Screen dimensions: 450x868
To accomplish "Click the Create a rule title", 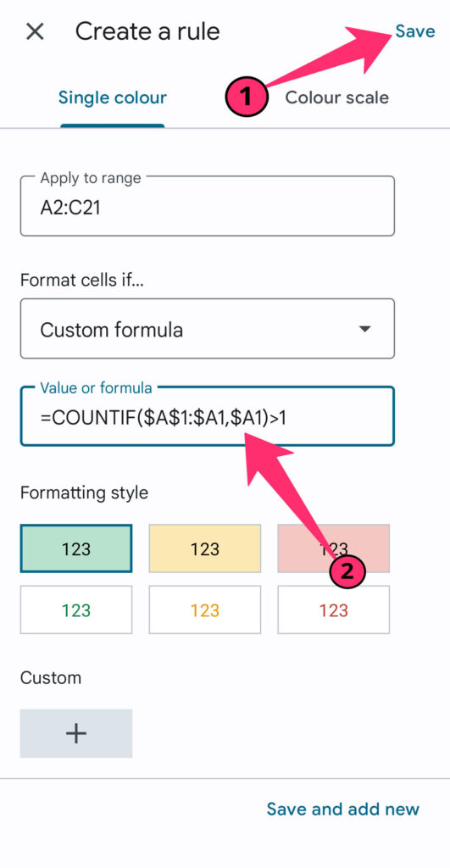I will coord(147,31).
